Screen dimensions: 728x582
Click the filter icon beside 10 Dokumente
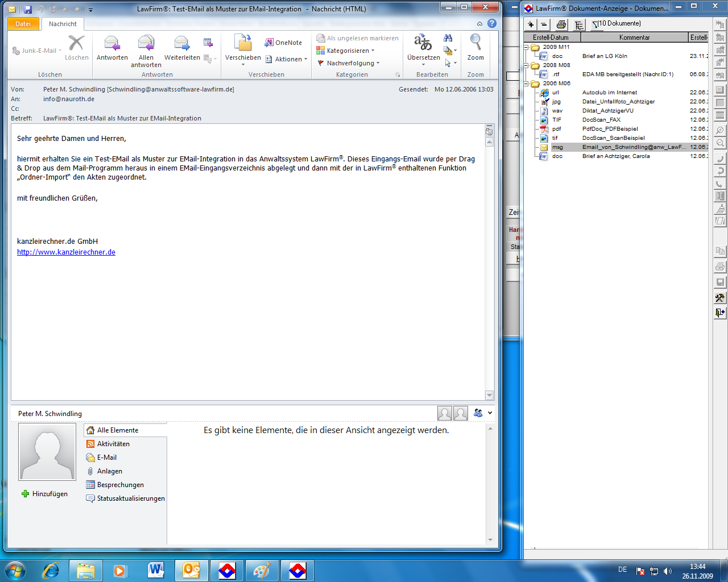pos(595,24)
